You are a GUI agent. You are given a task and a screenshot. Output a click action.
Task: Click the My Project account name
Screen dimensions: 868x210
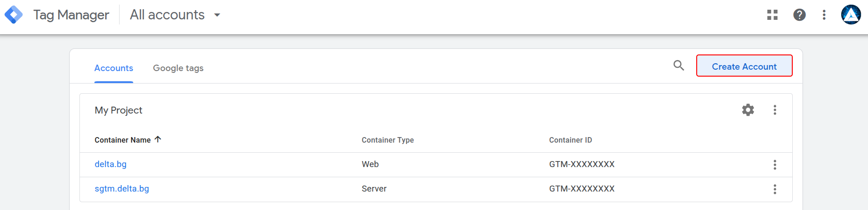pyautogui.click(x=118, y=110)
